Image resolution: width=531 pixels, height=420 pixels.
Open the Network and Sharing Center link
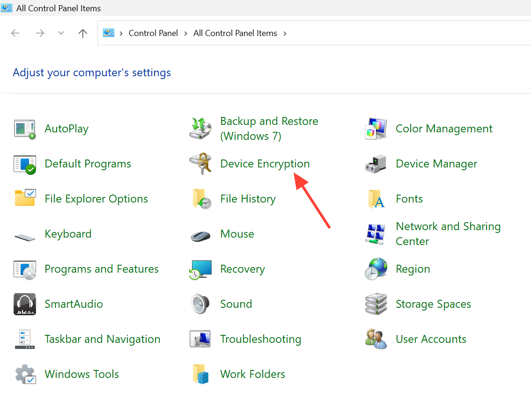click(x=448, y=234)
